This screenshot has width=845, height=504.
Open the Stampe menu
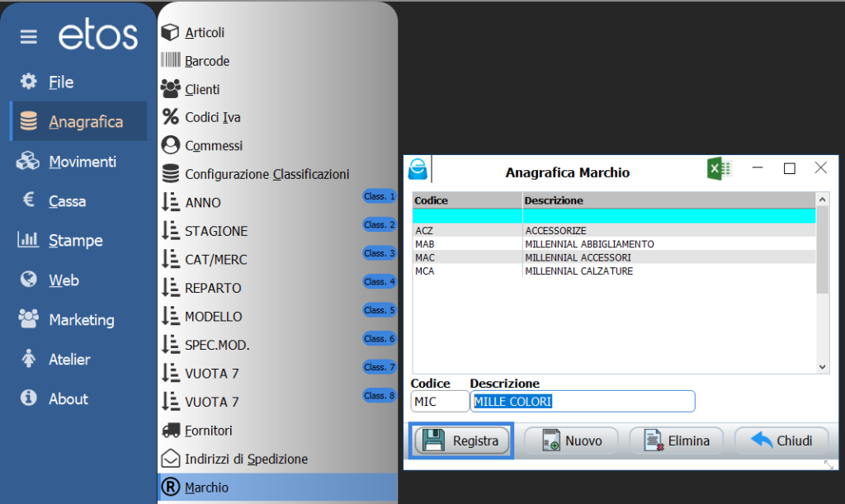point(75,241)
